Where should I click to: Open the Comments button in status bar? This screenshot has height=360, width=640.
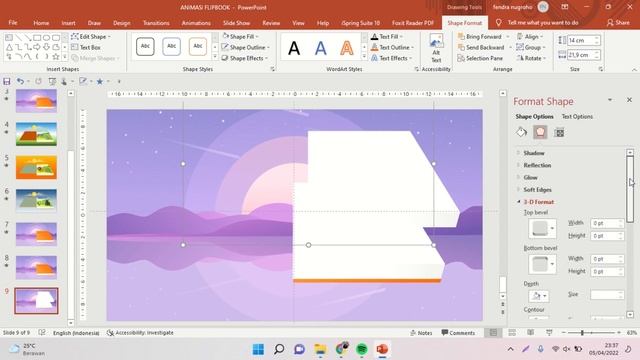458,333
